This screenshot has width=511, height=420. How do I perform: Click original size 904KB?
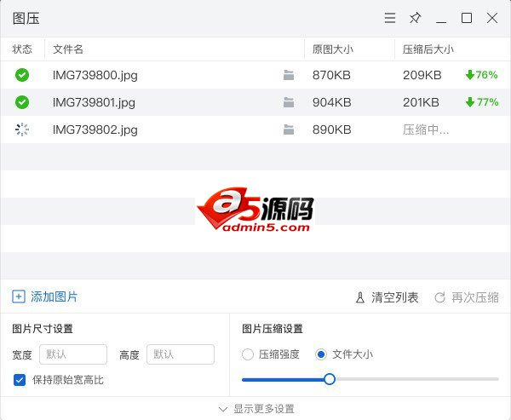(332, 102)
